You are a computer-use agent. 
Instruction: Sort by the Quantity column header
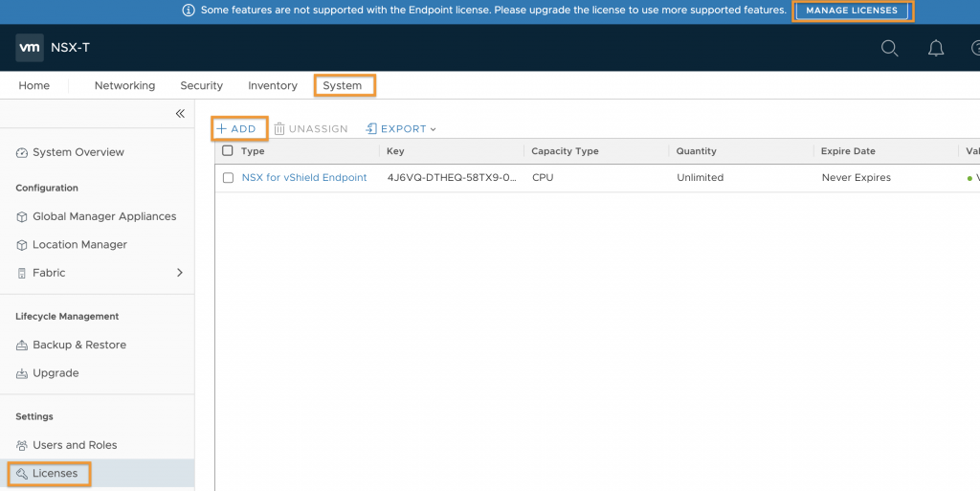coord(697,151)
